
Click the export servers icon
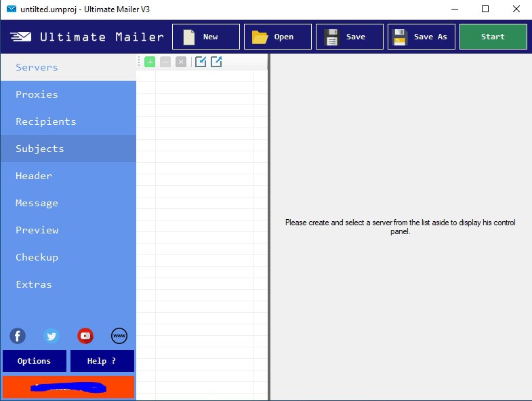(x=216, y=62)
